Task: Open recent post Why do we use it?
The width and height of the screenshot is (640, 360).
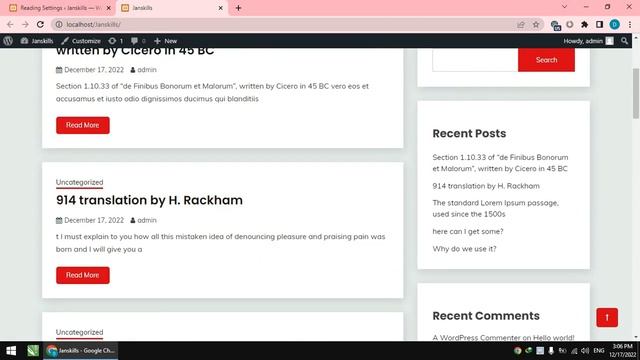Action: pos(464,249)
